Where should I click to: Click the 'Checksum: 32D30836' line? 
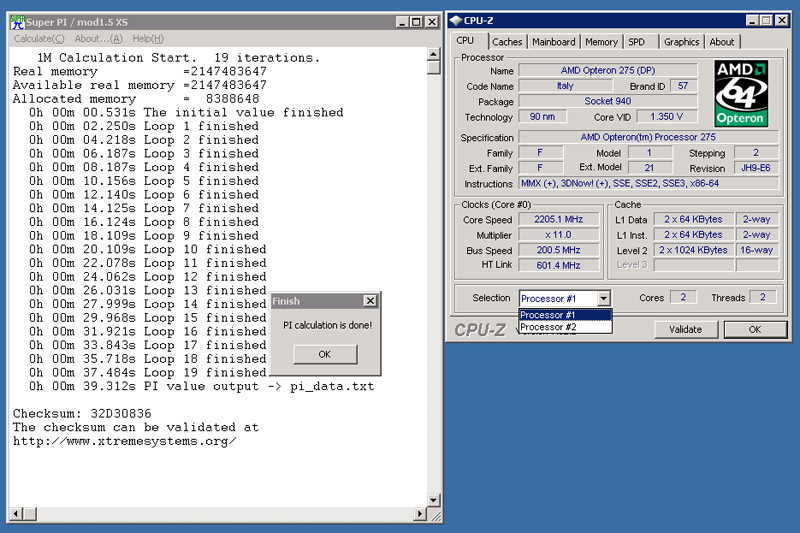click(x=82, y=414)
